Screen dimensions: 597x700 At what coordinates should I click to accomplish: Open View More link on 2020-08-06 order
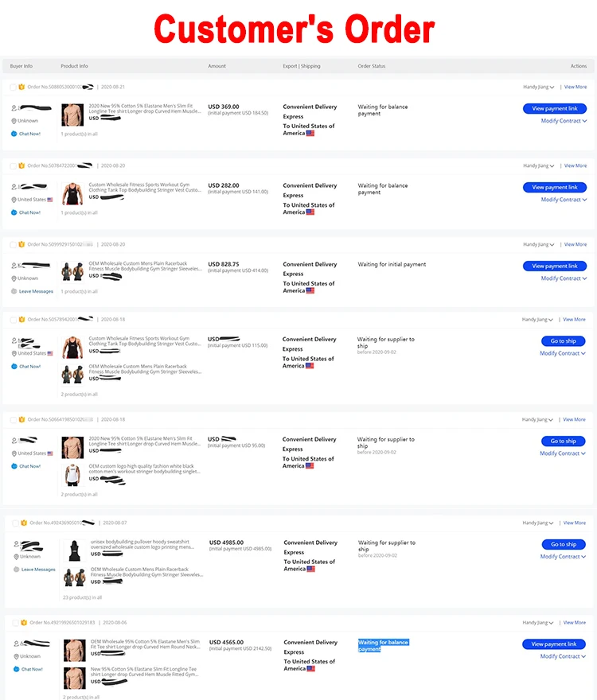[575, 622]
